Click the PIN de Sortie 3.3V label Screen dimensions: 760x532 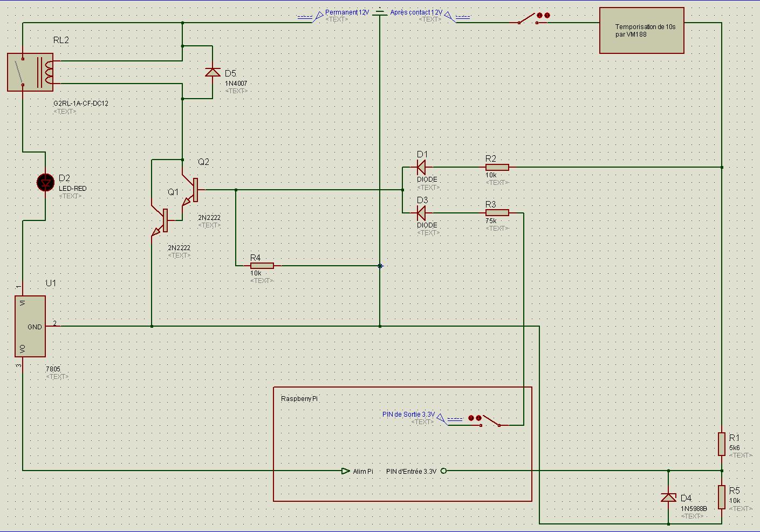(408, 414)
